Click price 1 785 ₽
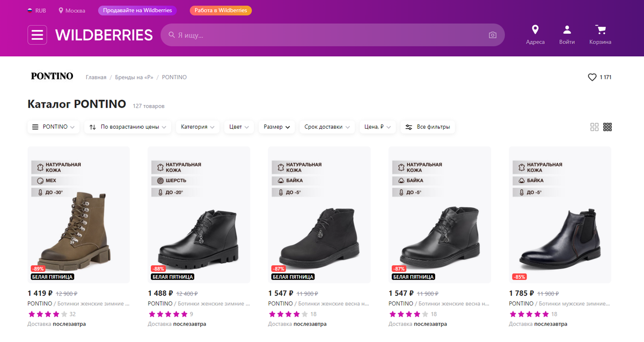Viewport: 644px width, 342px height. coord(522,293)
